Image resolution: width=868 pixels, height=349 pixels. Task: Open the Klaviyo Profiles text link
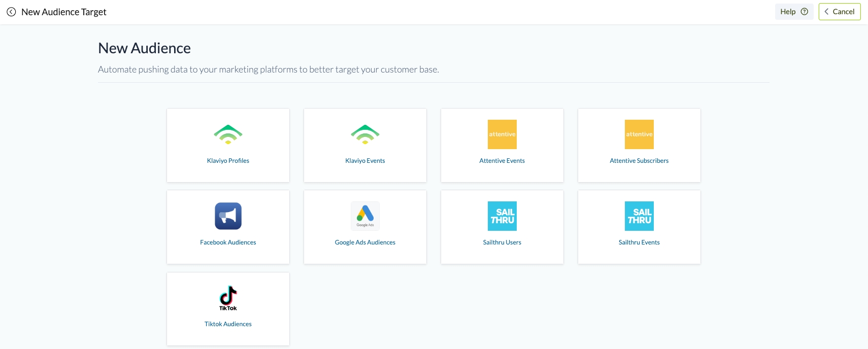228,161
